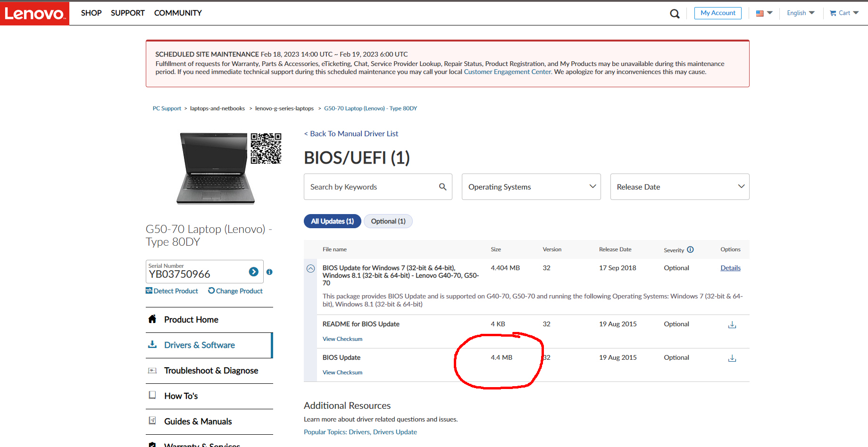Click the Release Date column header
This screenshot has width=868, height=447.
[615, 249]
